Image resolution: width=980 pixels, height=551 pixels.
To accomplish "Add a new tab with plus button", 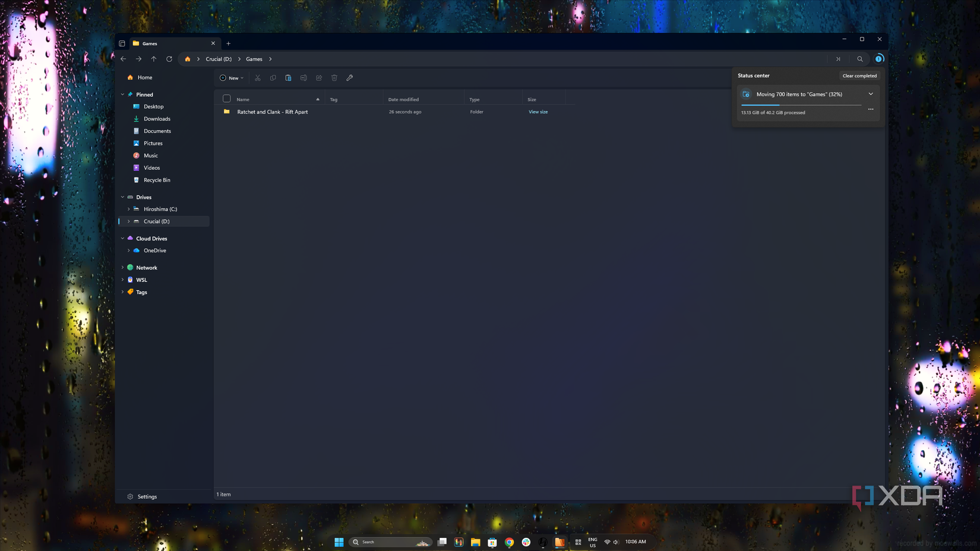I will 228,43.
